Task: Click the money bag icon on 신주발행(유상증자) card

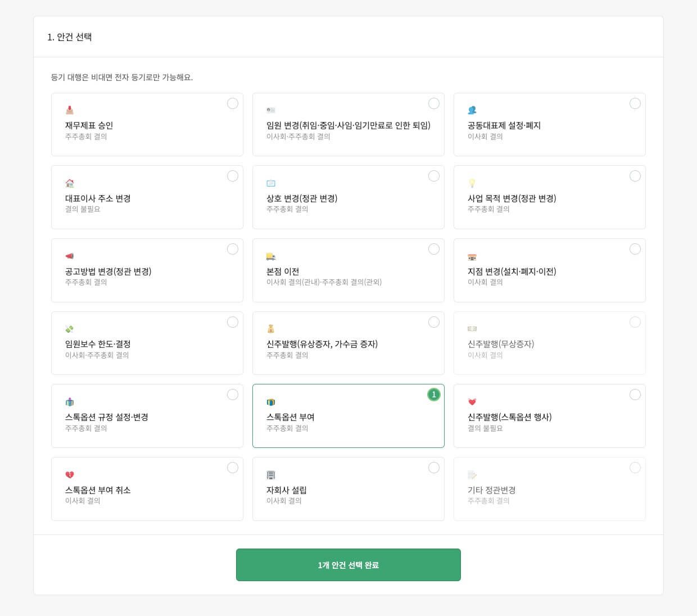Action: click(271, 329)
